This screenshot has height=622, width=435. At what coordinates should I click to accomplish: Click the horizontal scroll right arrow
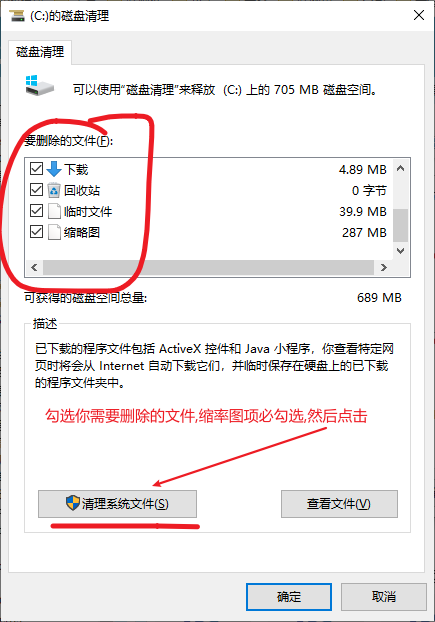[383, 268]
